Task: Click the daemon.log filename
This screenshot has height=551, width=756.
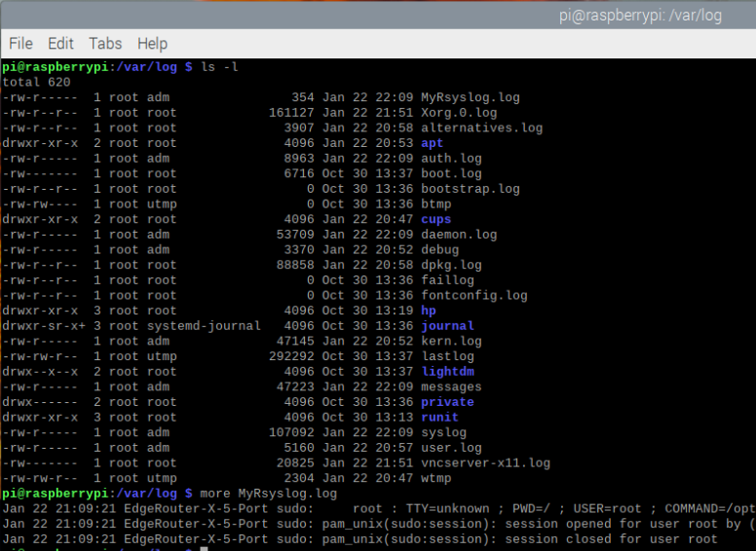Action: click(459, 235)
